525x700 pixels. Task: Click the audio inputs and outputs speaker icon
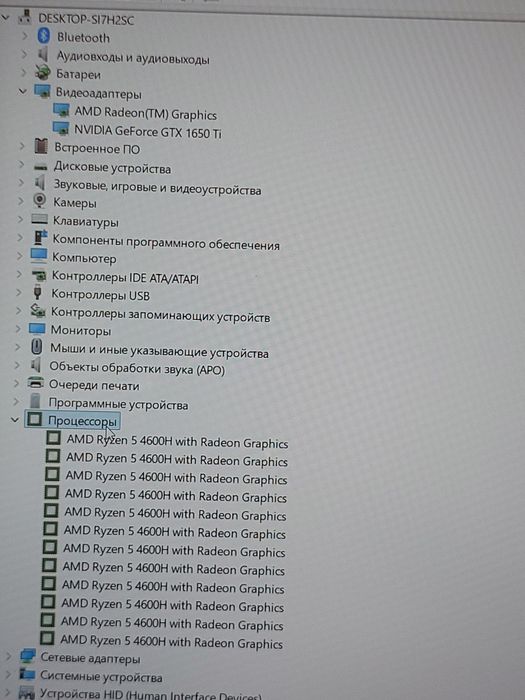[43, 54]
